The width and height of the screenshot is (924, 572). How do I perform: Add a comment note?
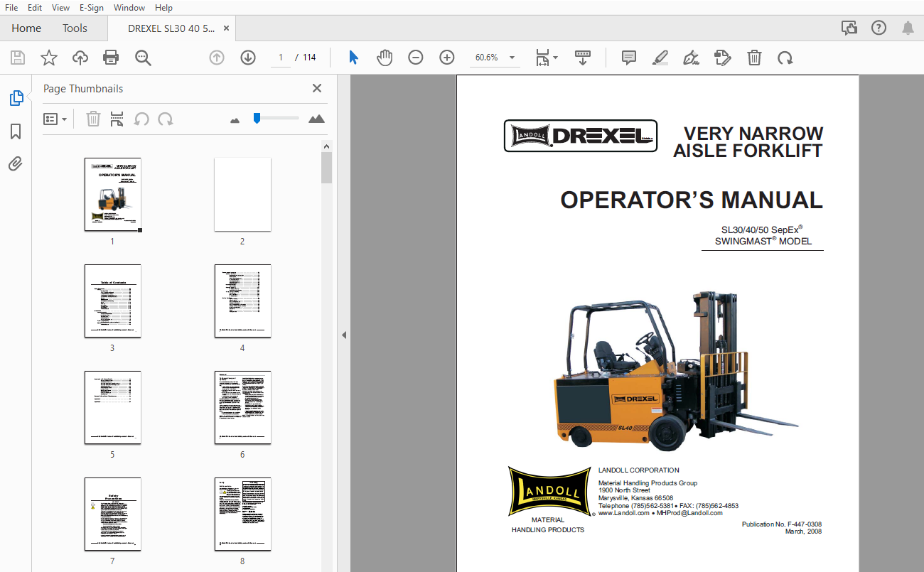[x=629, y=58]
